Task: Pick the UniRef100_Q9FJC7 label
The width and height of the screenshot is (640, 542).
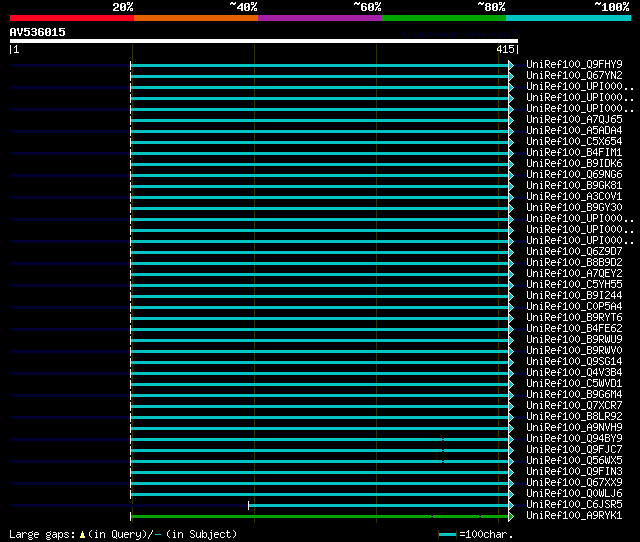Action: coord(574,450)
